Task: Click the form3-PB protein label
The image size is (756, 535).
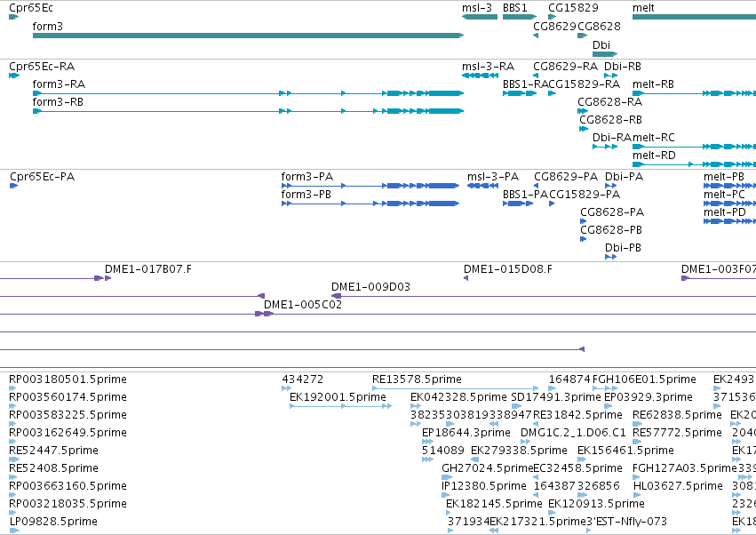Action: coord(306,195)
